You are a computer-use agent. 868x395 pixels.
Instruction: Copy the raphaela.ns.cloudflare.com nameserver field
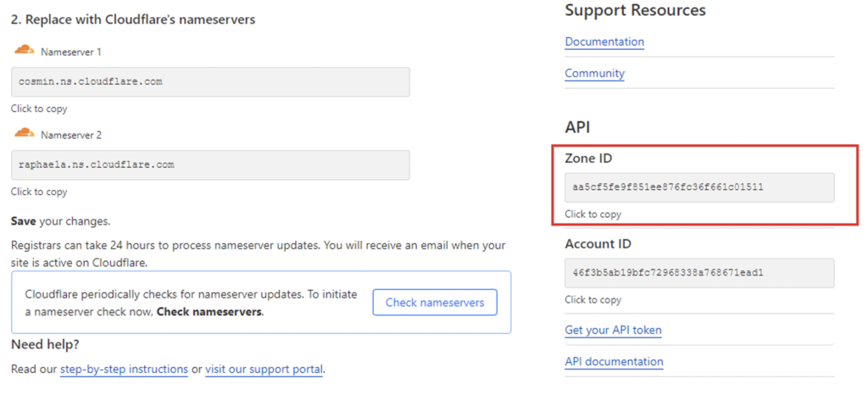[x=210, y=164]
